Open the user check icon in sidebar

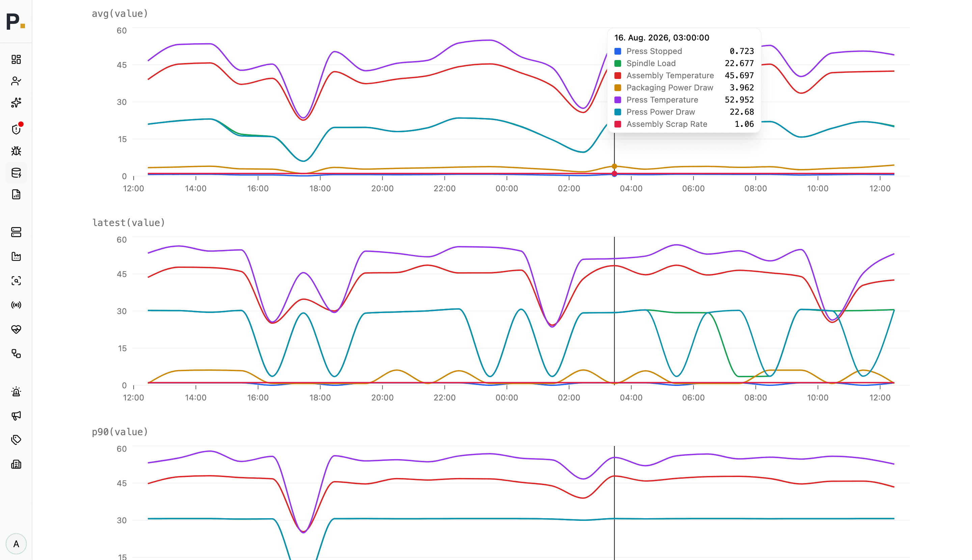click(16, 81)
